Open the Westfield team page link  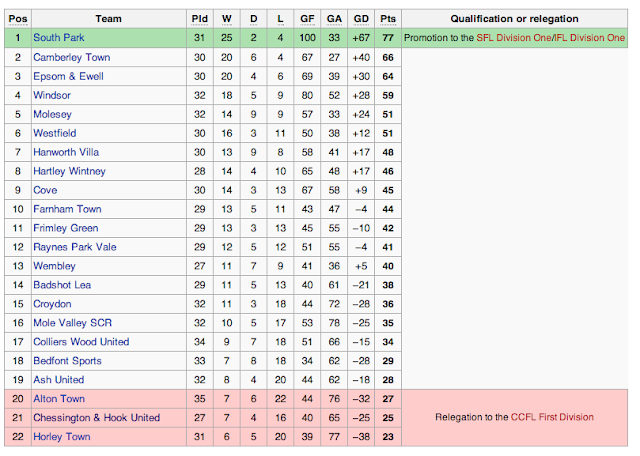[x=56, y=133]
